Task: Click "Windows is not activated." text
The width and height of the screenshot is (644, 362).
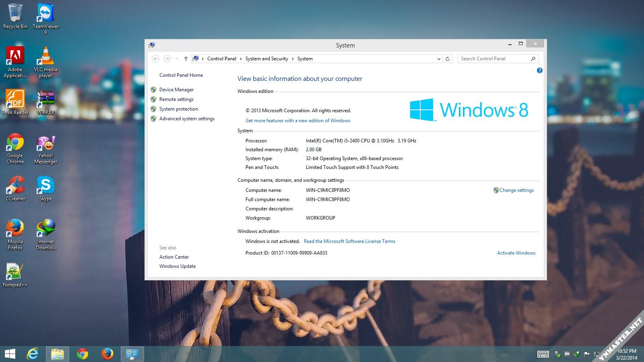Action: pyautogui.click(x=272, y=241)
